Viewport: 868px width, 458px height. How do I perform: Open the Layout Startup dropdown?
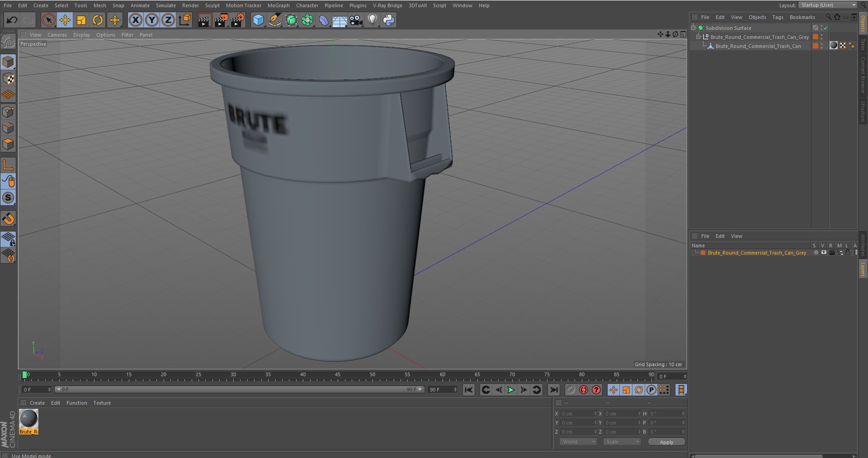(827, 5)
